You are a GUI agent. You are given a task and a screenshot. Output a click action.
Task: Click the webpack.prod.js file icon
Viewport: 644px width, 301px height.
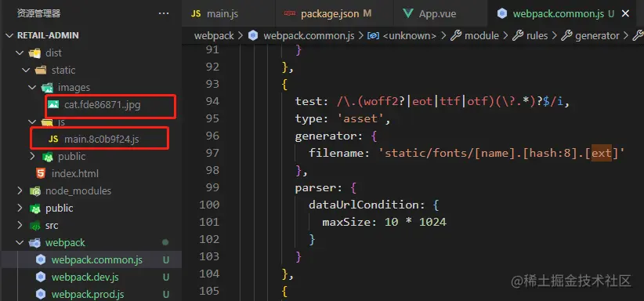click(x=41, y=295)
